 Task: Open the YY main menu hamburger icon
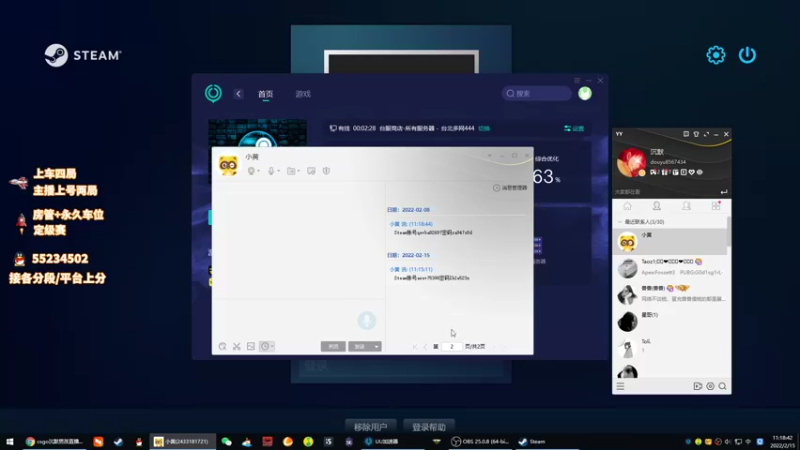point(620,386)
